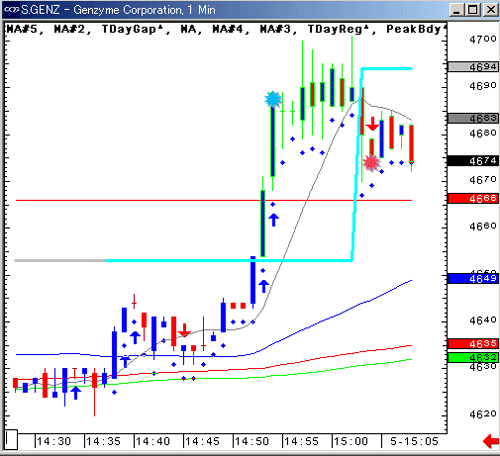The width and height of the screenshot is (500, 456).
Task: Maximize the S.GENZ chart window
Action: 473,10
